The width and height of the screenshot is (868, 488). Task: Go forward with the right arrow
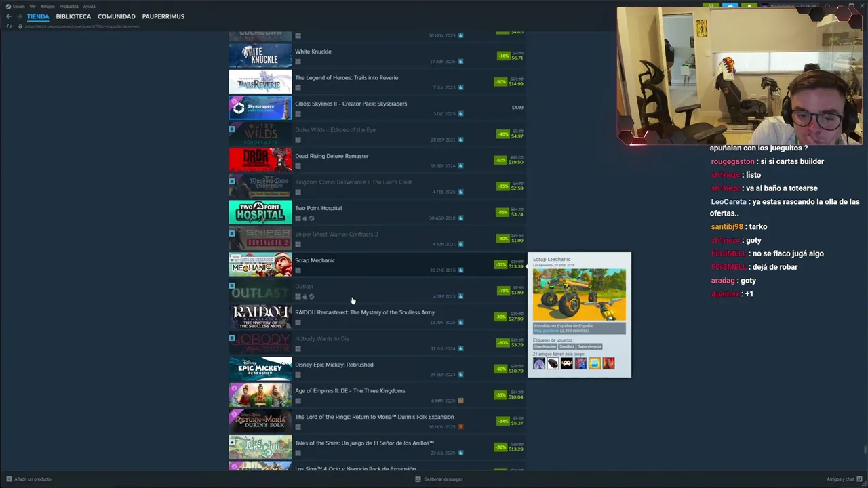[19, 16]
